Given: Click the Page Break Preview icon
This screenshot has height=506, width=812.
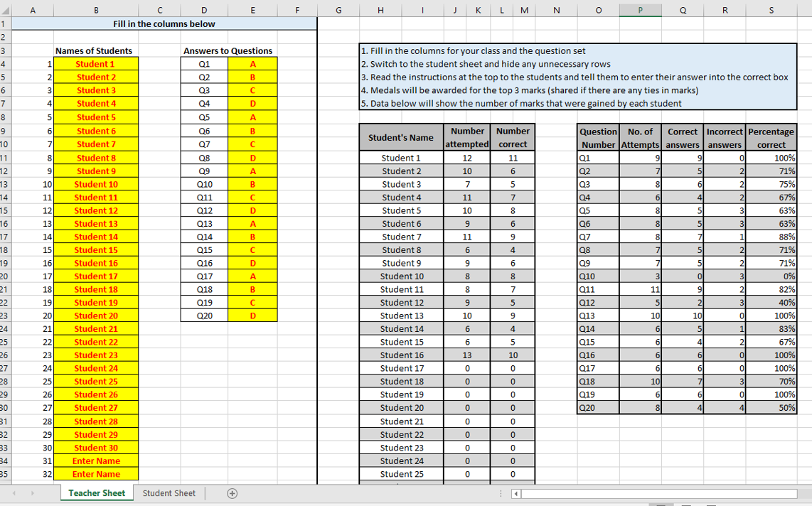Looking at the screenshot, I should point(711,504).
